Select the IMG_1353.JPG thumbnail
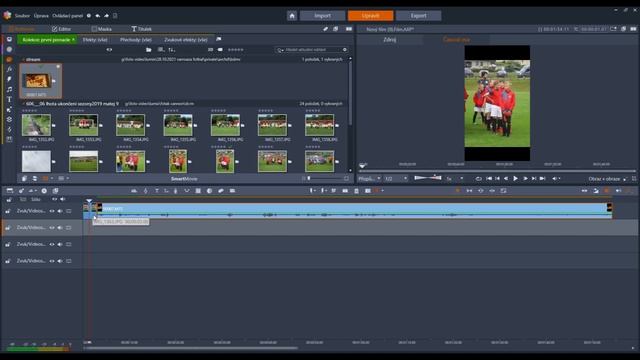This screenshot has width=640, height=360. (x=84, y=125)
